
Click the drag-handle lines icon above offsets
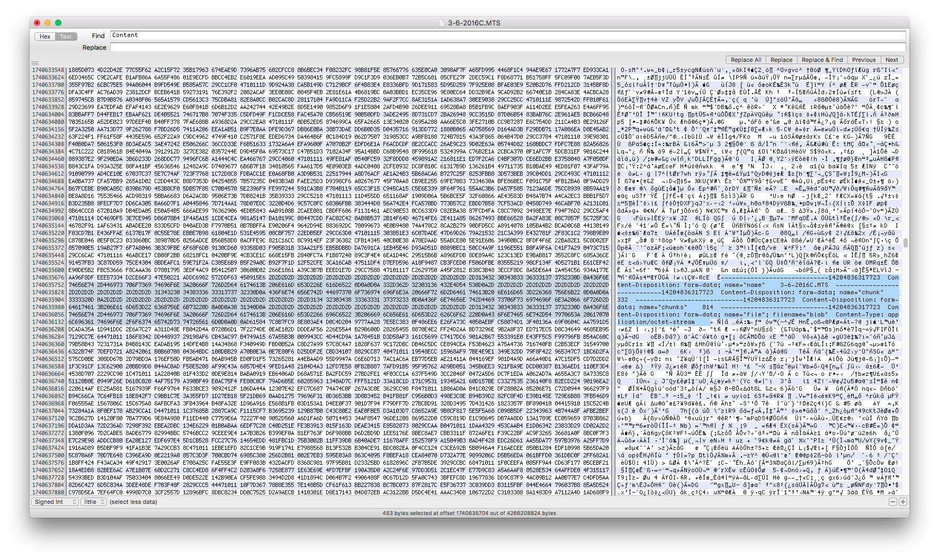[35, 63]
